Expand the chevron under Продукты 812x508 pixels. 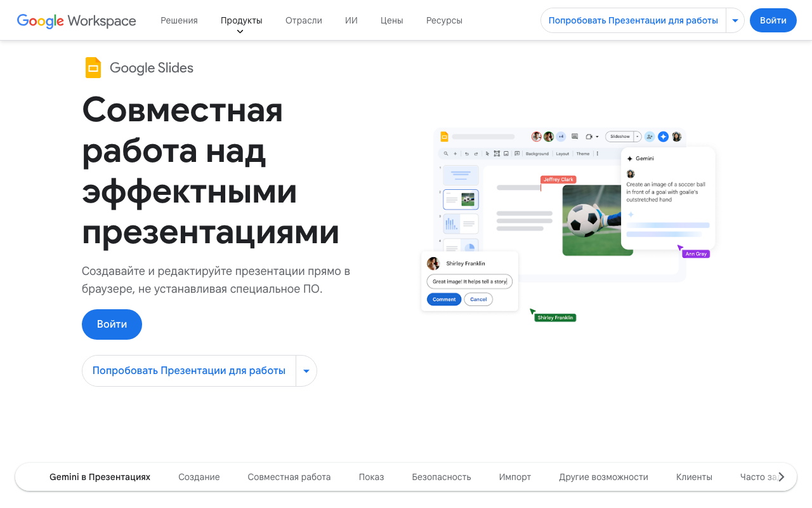240,32
